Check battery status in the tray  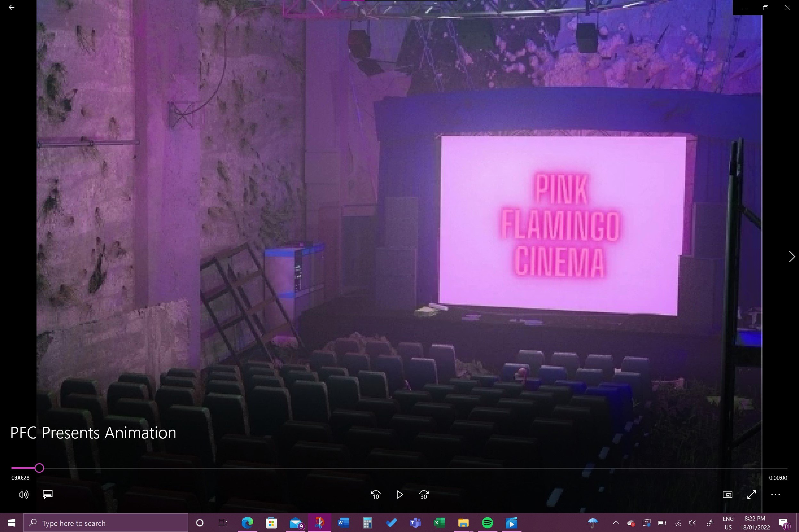662,523
